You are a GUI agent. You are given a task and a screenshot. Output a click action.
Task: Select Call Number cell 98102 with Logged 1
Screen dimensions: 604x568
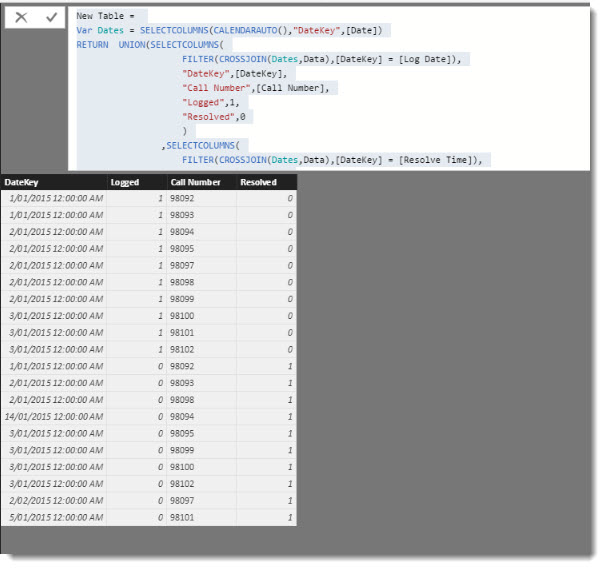[x=201, y=349]
